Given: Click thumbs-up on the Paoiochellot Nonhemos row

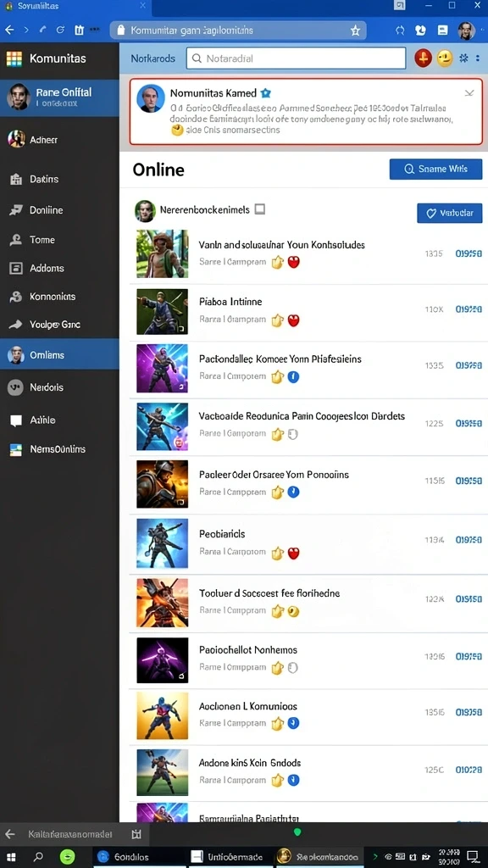Looking at the screenshot, I should (x=277, y=668).
